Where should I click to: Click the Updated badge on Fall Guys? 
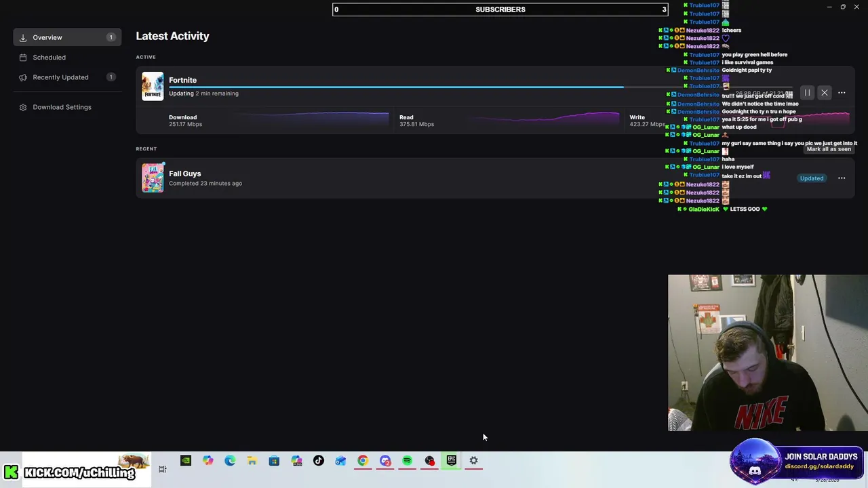(811, 178)
